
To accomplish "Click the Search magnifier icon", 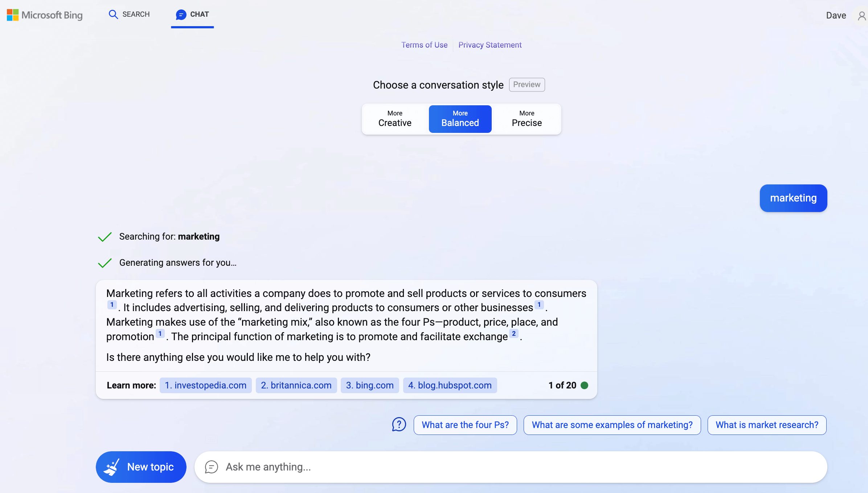I will click(113, 15).
